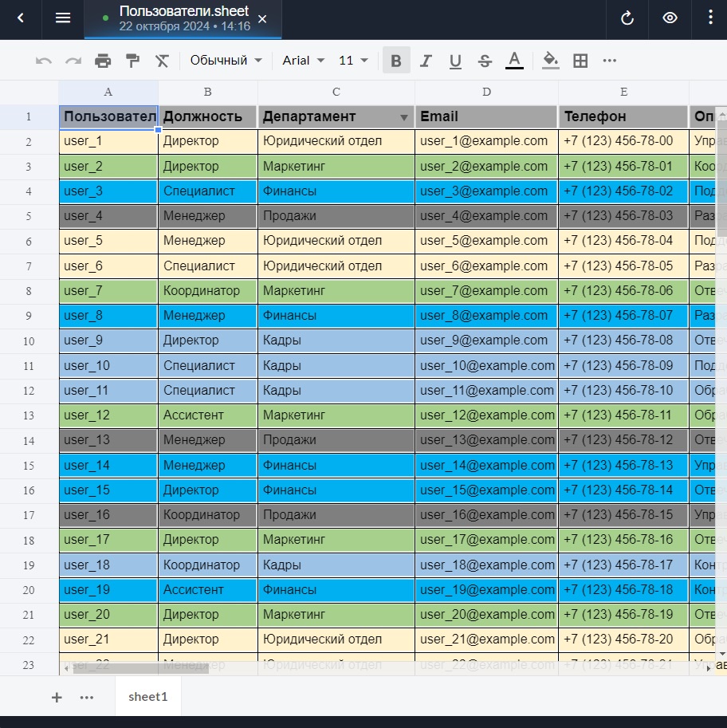The image size is (727, 728).
Task: Open the Департамент filter dropdown arrow
Action: 404,117
